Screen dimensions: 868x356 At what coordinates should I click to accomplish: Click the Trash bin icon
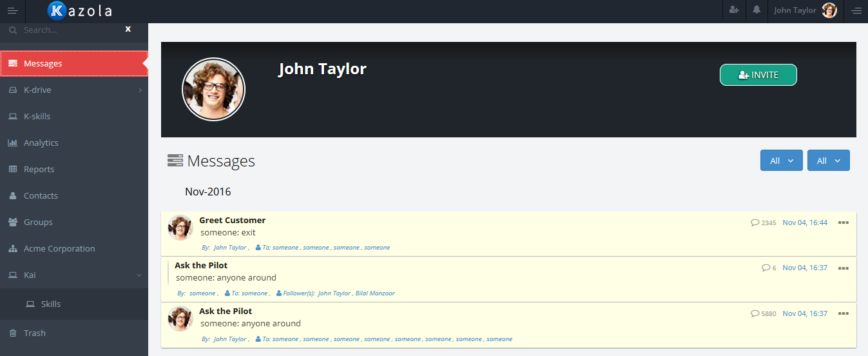13,333
